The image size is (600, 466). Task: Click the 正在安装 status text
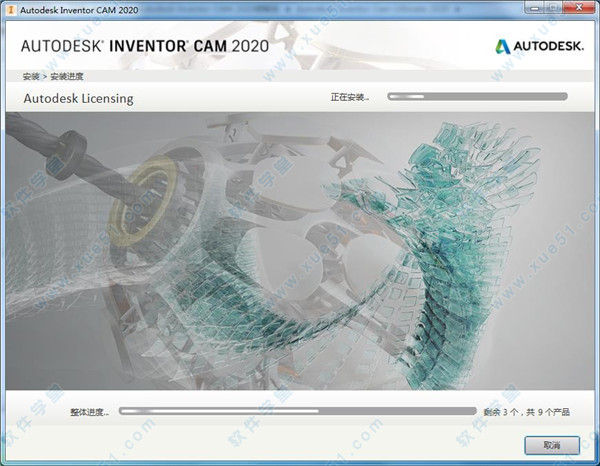[x=350, y=97]
